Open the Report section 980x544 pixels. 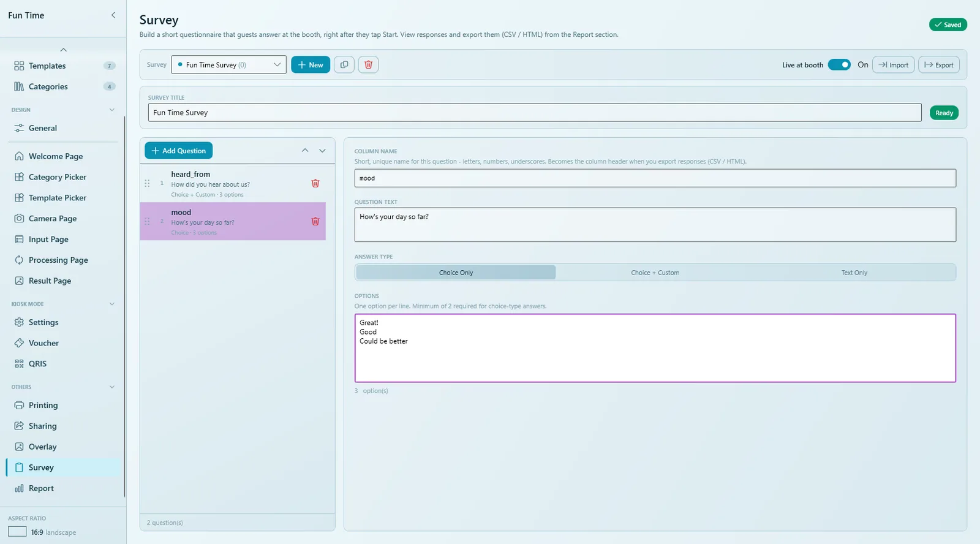tap(64, 488)
